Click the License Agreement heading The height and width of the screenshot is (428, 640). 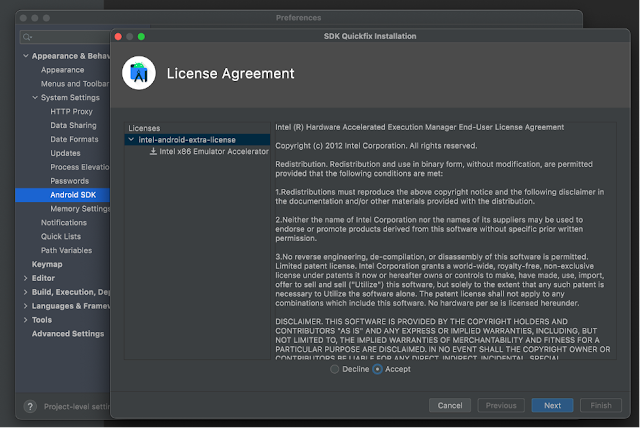point(230,73)
